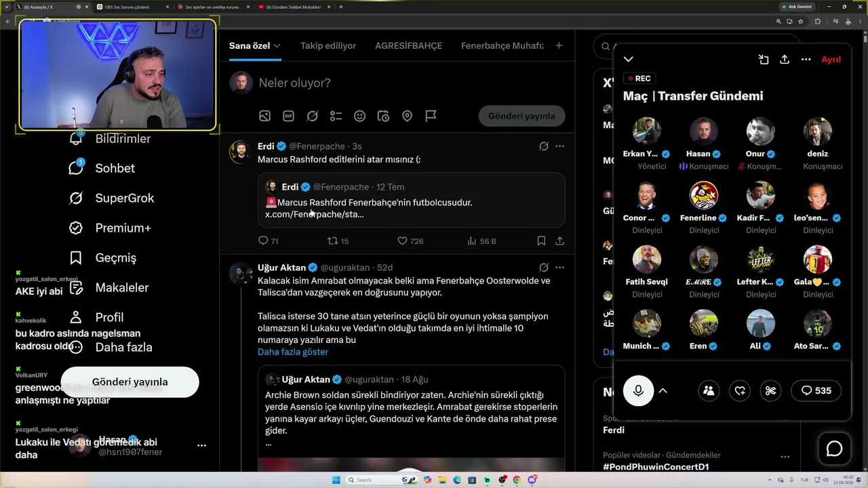Open the 535 comments button in the space
Viewport: 868px width, 488px height.
816,390
